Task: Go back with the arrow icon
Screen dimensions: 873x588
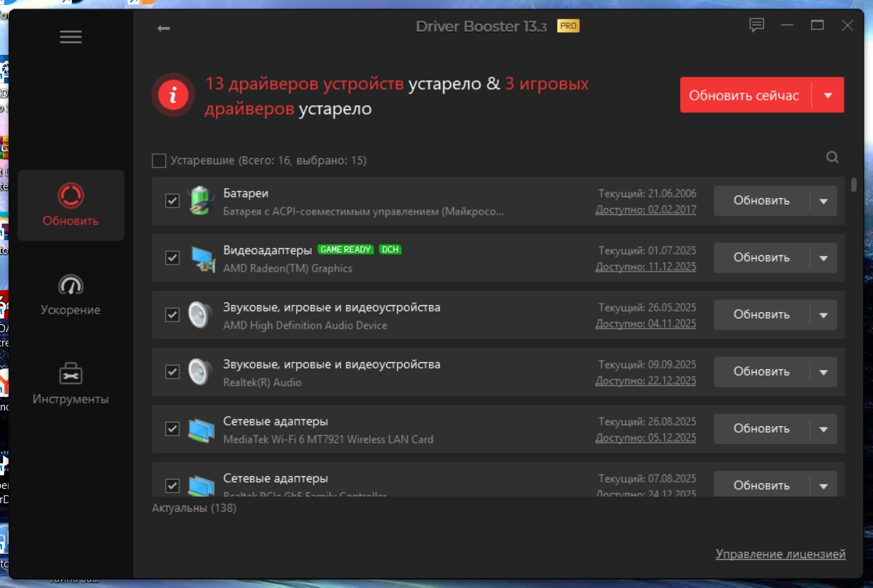Action: point(164,28)
